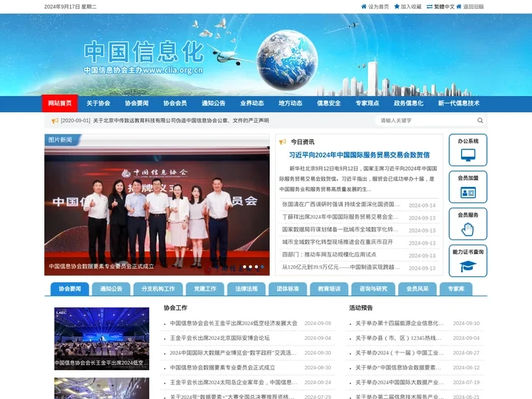The height and width of the screenshot is (399, 532).
Task: Open 中国信息协会数据要素专业委员会正式成立 in 协会工作 list
Action: (x=222, y=367)
